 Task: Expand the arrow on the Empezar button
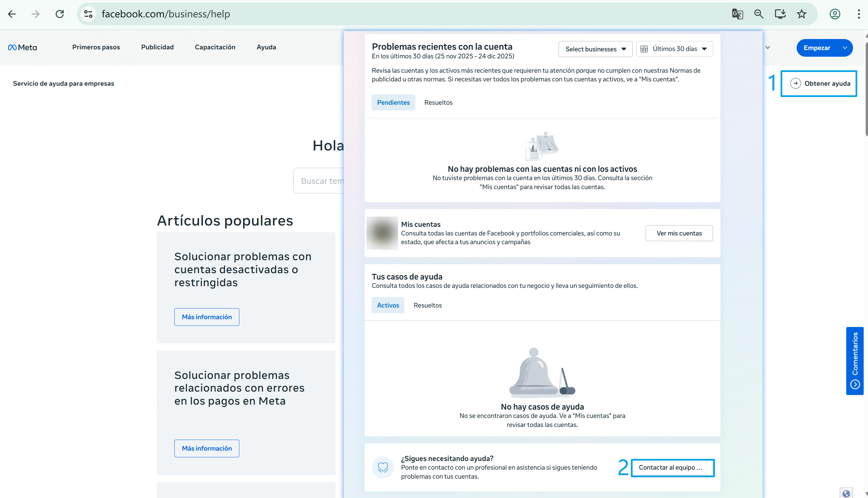point(845,48)
